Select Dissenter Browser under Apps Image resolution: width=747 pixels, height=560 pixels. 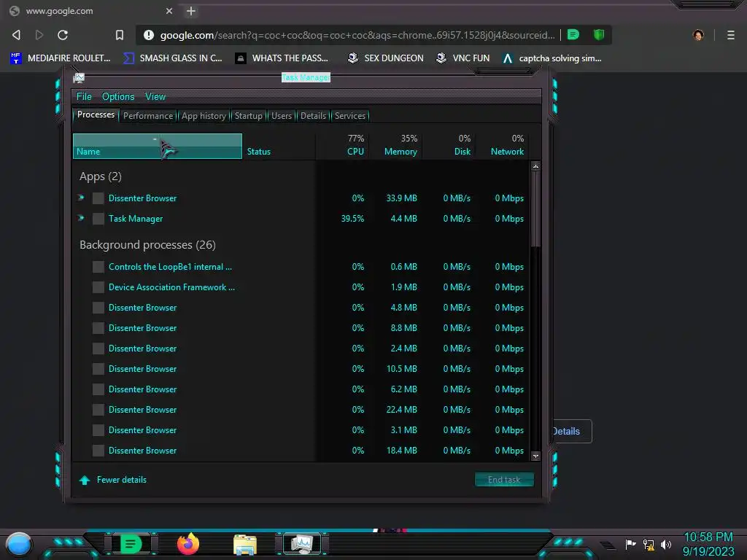(142, 198)
